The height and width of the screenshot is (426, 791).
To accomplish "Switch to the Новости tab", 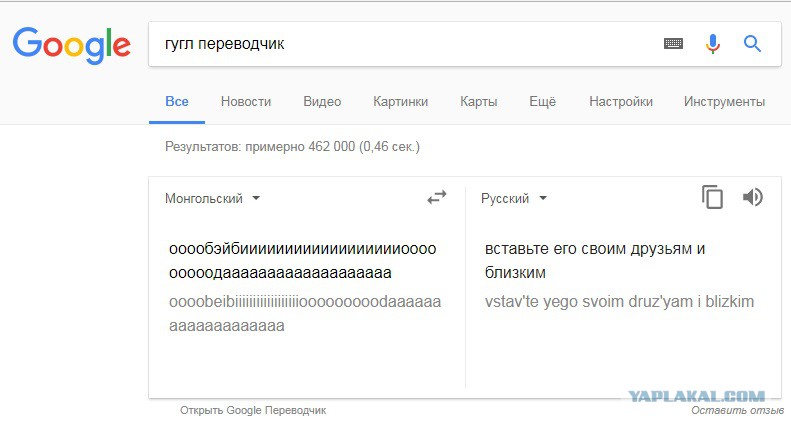I will (x=246, y=101).
